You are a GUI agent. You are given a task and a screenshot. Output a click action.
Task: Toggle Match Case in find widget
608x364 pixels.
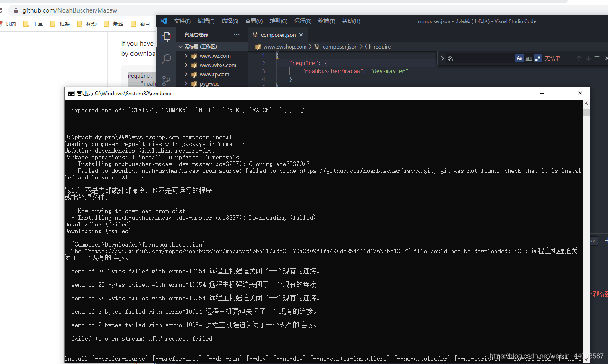(519, 58)
